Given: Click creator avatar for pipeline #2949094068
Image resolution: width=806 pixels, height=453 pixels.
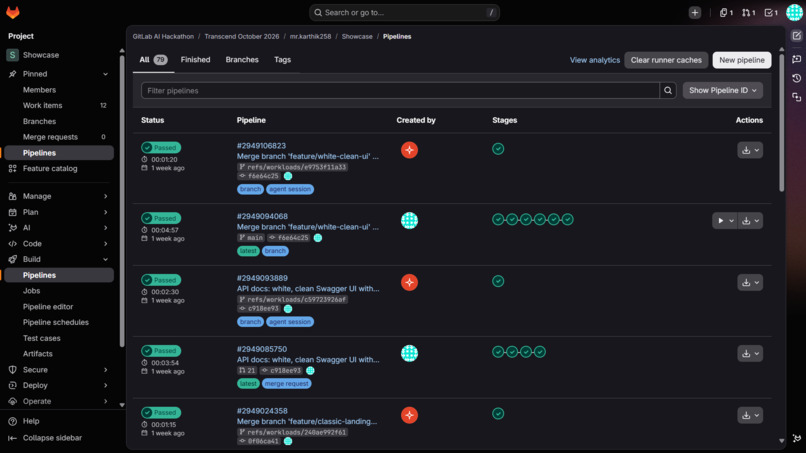Looking at the screenshot, I should [x=409, y=221].
